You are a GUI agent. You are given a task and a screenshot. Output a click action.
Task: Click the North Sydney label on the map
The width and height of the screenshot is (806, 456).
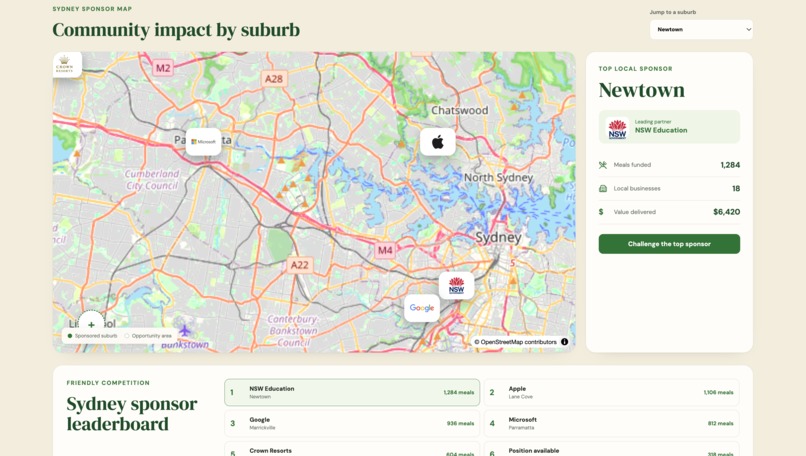click(498, 178)
